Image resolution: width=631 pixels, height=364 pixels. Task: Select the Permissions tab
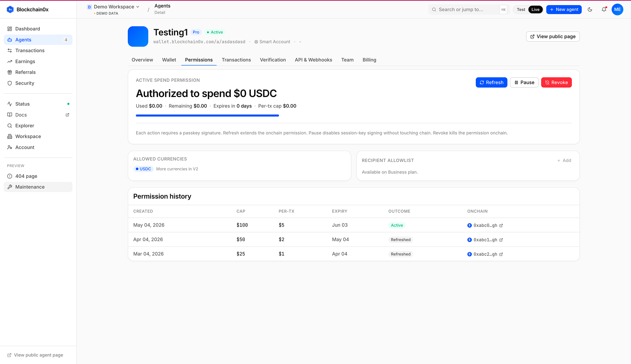point(199,60)
